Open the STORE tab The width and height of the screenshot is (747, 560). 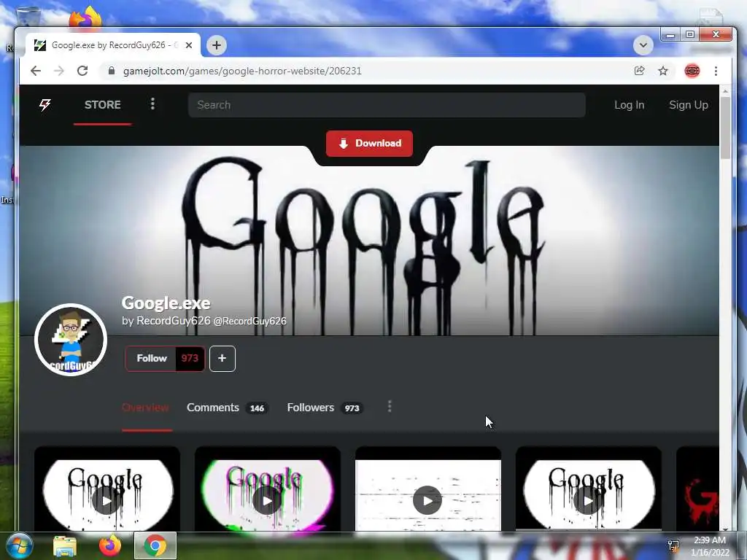click(x=102, y=105)
